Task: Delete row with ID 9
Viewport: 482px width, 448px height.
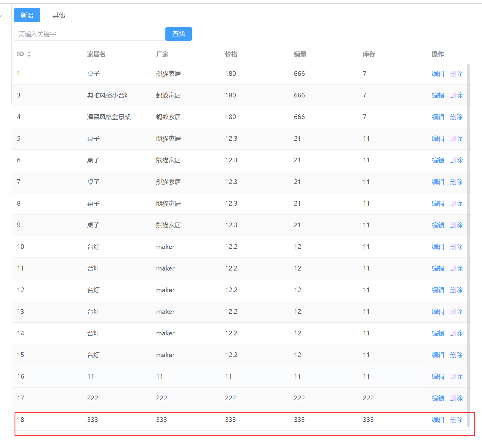Action: pos(456,225)
